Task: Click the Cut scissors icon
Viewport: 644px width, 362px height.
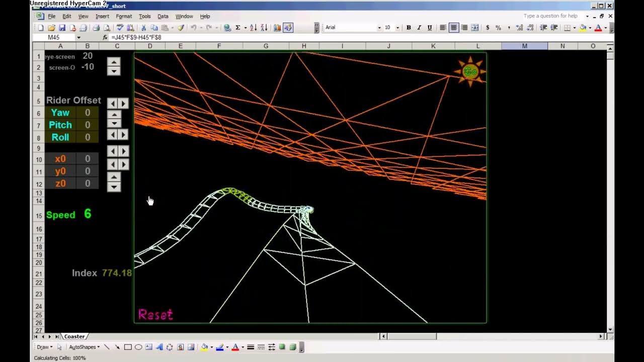Action: click(x=143, y=28)
